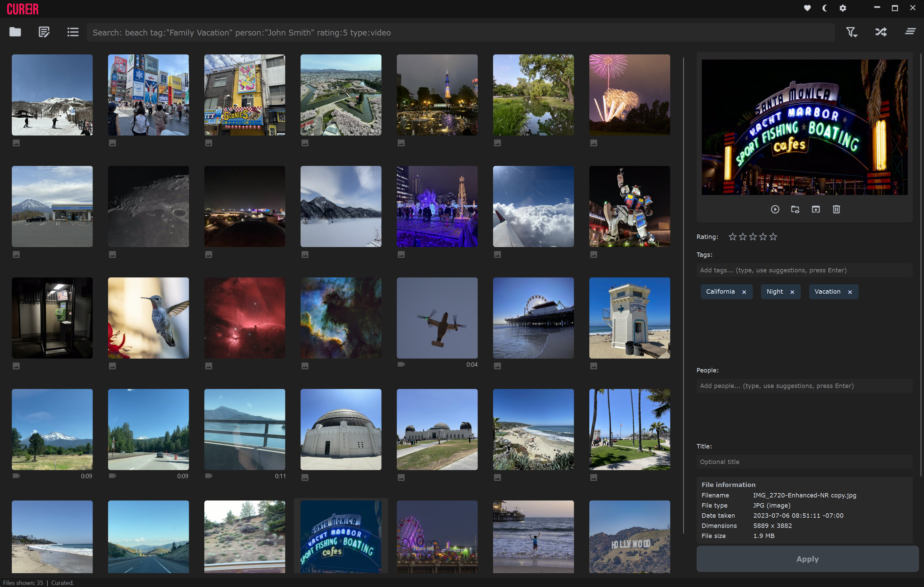Open the batch edit notes tool
The width and height of the screenshot is (924, 587).
[x=43, y=32]
